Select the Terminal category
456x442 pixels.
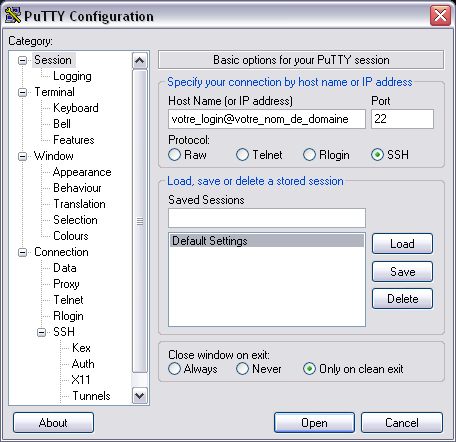54,92
